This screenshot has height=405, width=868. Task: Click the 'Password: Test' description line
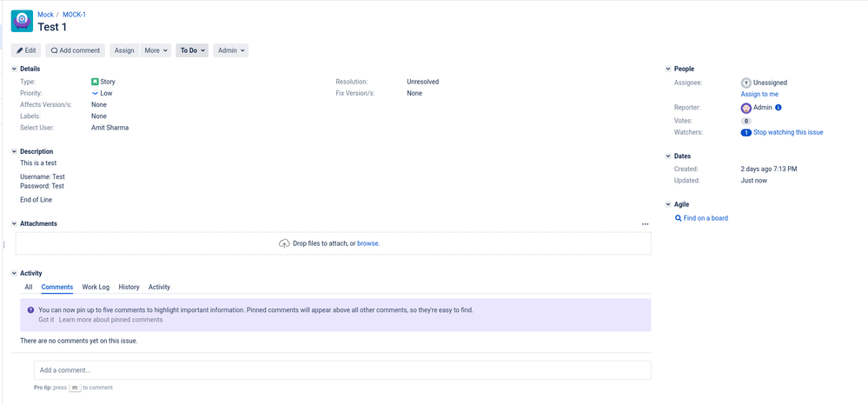pyautogui.click(x=42, y=186)
